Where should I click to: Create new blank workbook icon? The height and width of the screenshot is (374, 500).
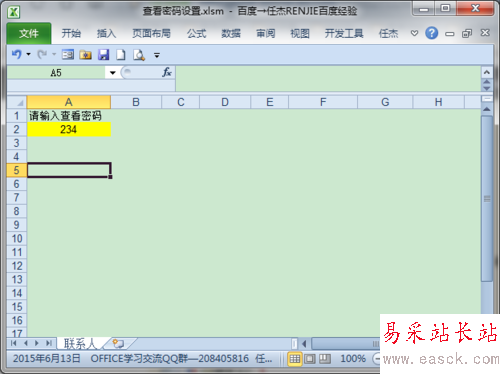coord(121,55)
